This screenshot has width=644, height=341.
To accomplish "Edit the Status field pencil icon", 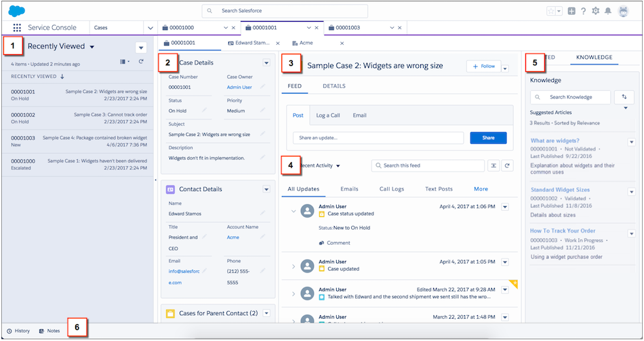I will pyautogui.click(x=204, y=110).
